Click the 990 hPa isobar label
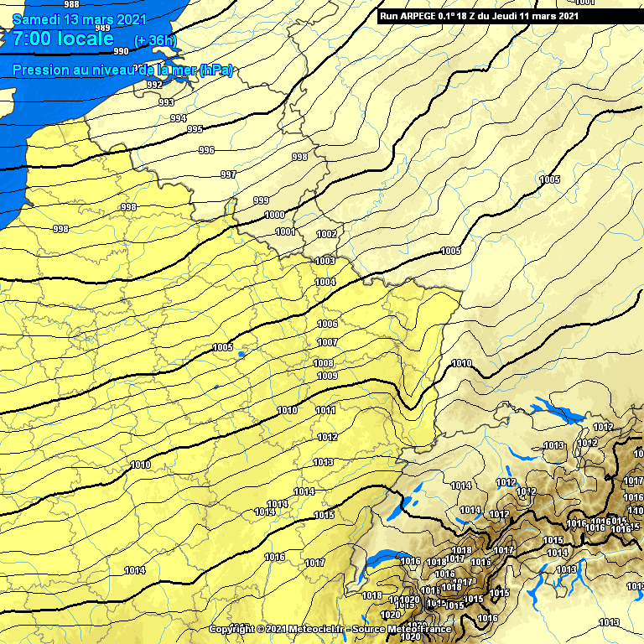This screenshot has height=644, width=644. point(122,51)
